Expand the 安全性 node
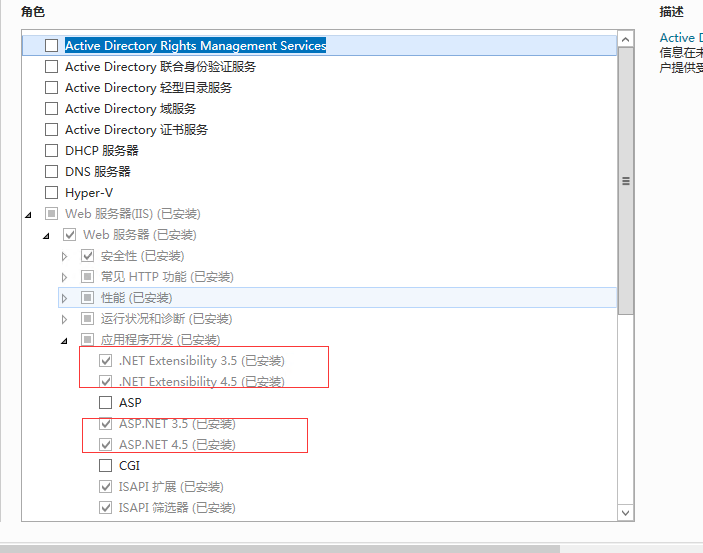Screen dimensions: 703x553 (x=64, y=256)
